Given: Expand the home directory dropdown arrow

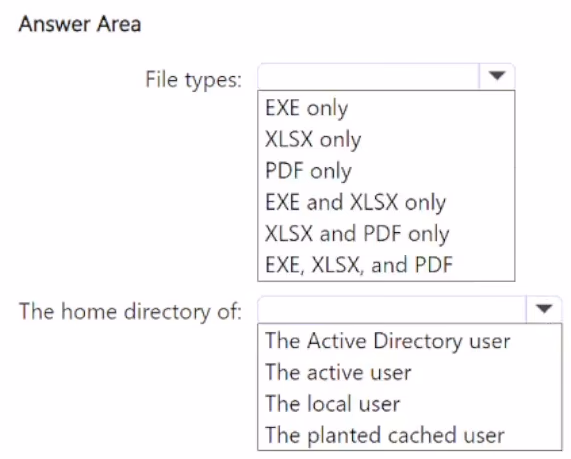Looking at the screenshot, I should tap(544, 309).
